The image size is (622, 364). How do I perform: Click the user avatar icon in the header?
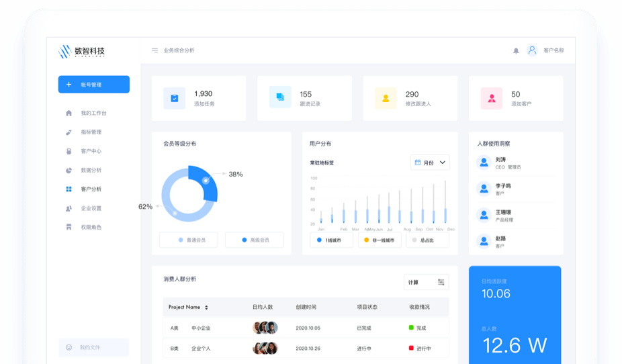tap(532, 50)
